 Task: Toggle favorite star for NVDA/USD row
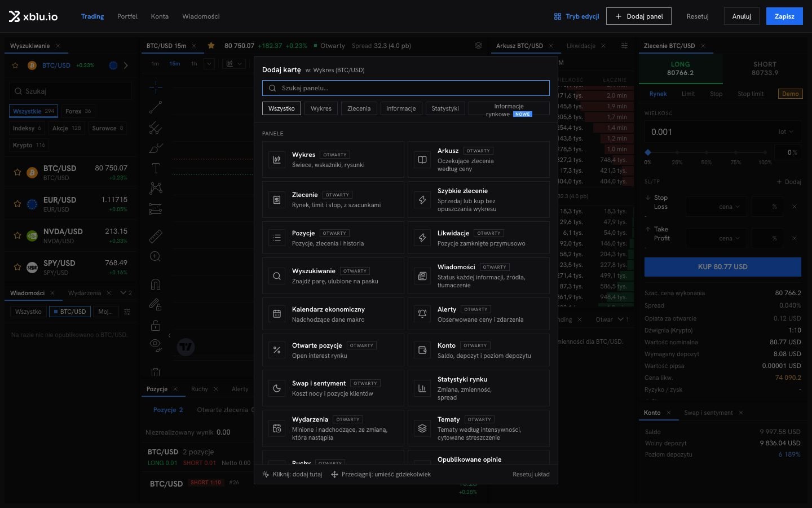[x=17, y=235]
